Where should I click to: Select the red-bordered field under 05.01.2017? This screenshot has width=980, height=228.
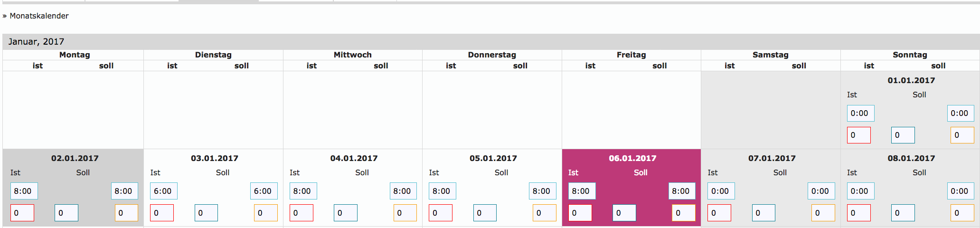click(x=440, y=213)
